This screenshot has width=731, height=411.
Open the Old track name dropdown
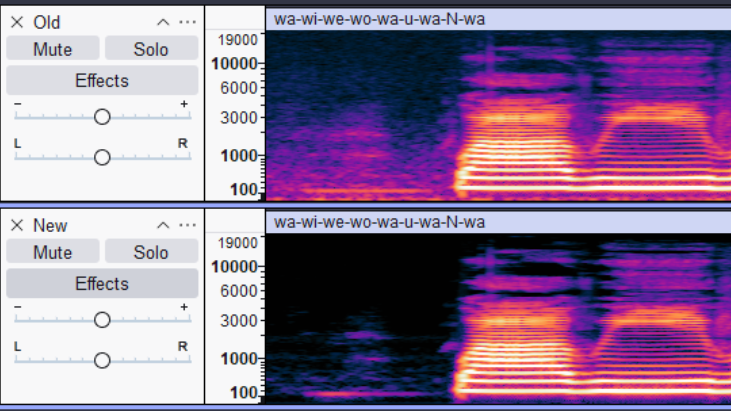[46, 22]
